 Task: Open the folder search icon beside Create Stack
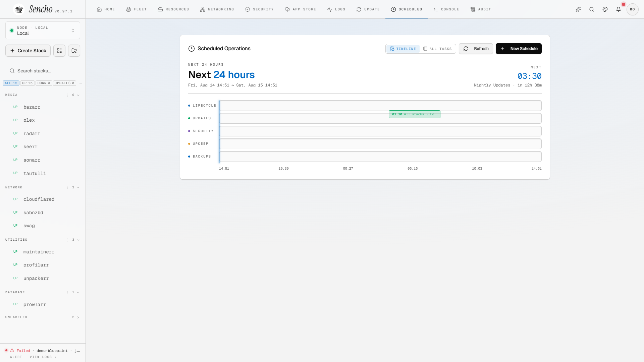tap(74, 51)
